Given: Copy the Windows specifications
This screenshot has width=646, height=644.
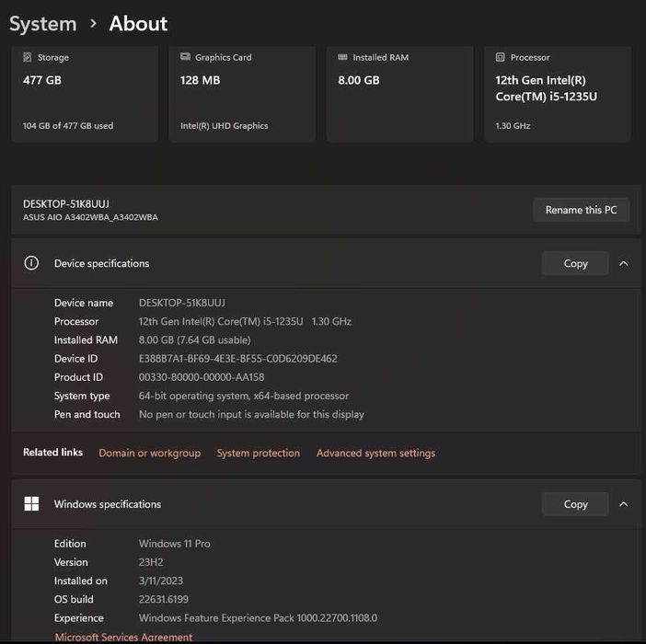Looking at the screenshot, I should 575,504.
